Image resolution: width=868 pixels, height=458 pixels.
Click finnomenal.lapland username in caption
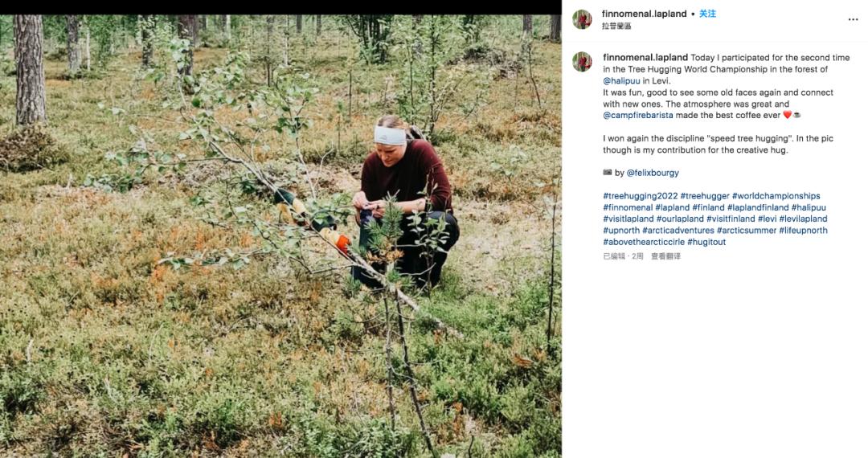click(x=645, y=58)
